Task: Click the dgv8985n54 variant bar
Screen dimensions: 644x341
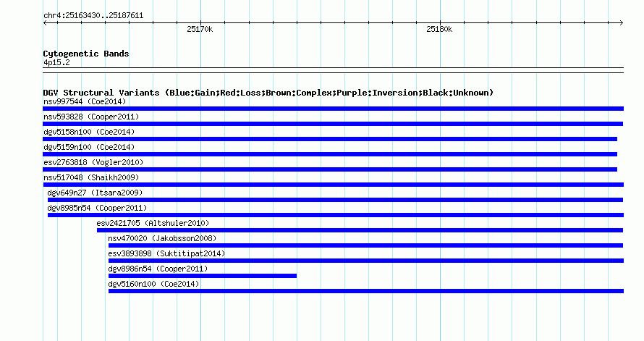Action: pos(336,215)
